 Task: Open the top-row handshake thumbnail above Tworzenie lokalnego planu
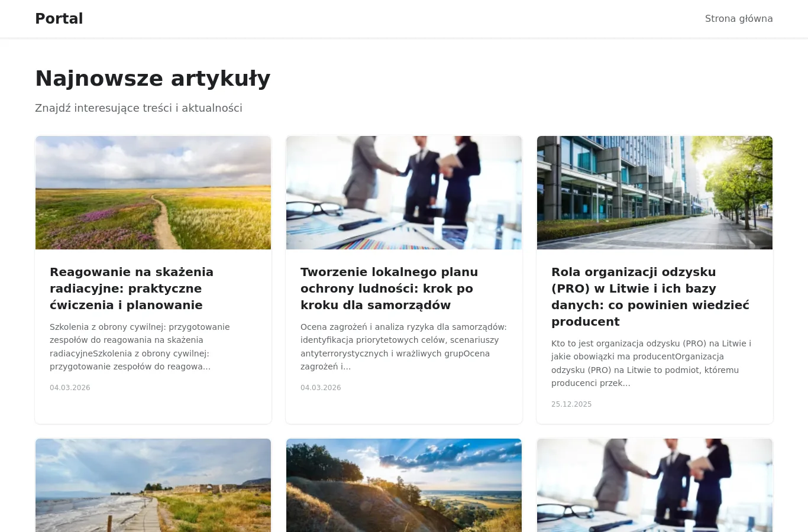(x=404, y=193)
